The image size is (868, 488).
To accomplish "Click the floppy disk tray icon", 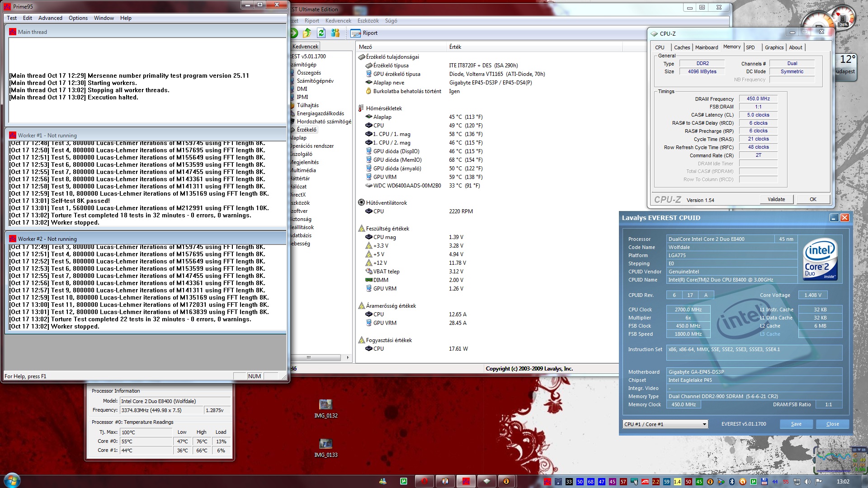I will (x=764, y=482).
